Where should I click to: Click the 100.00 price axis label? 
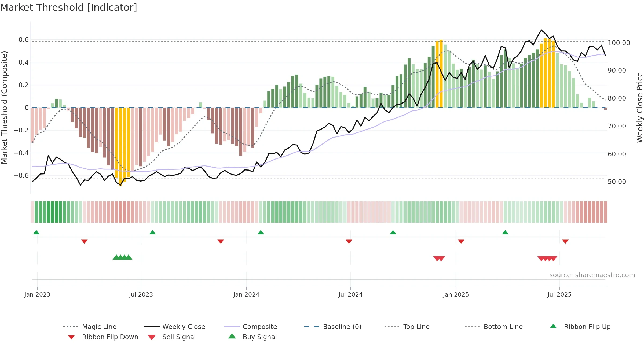pos(619,43)
